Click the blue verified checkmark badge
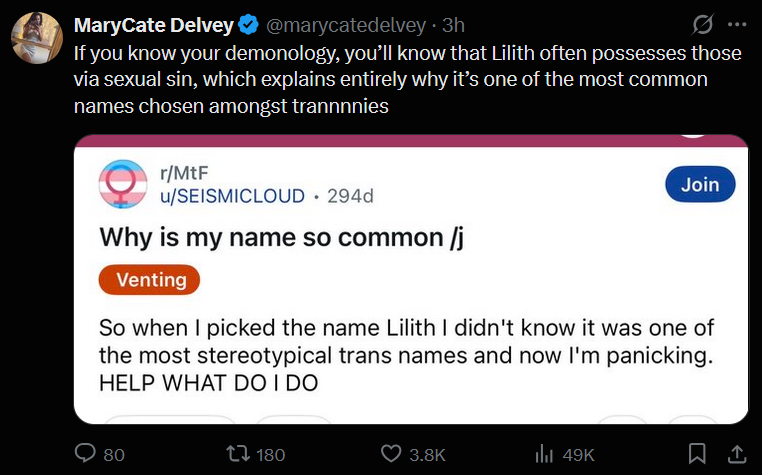The width and height of the screenshot is (762, 475). [x=249, y=24]
